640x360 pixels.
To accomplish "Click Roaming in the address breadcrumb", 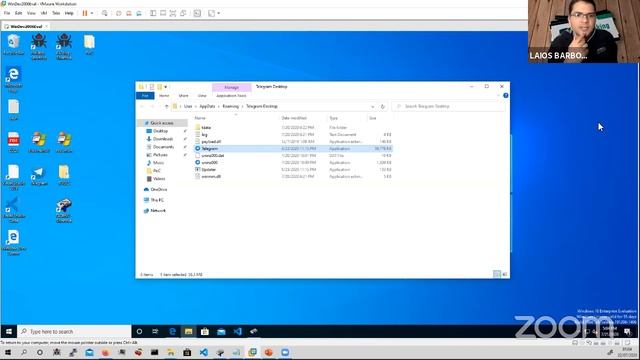I will pyautogui.click(x=230, y=106).
